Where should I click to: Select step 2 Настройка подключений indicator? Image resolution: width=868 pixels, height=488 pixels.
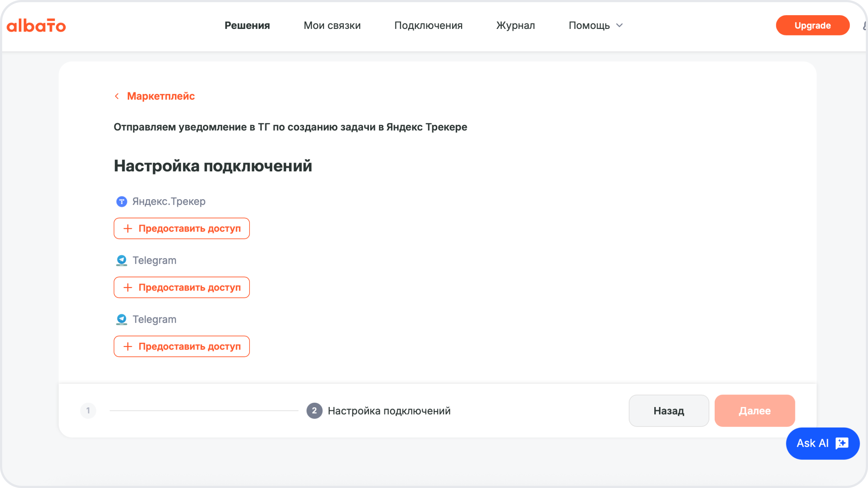314,411
